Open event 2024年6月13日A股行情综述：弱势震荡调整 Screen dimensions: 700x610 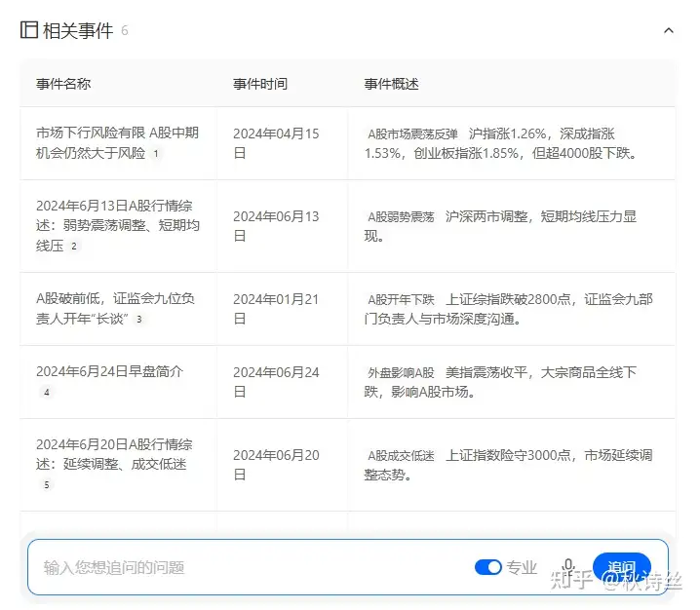(x=117, y=225)
